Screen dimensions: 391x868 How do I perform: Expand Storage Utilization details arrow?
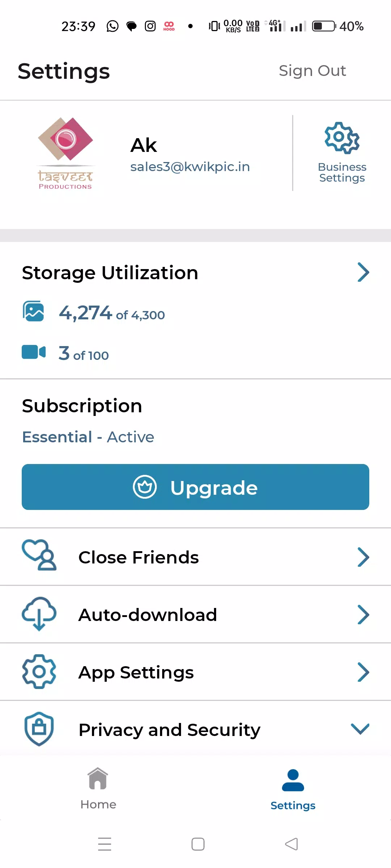[363, 272]
